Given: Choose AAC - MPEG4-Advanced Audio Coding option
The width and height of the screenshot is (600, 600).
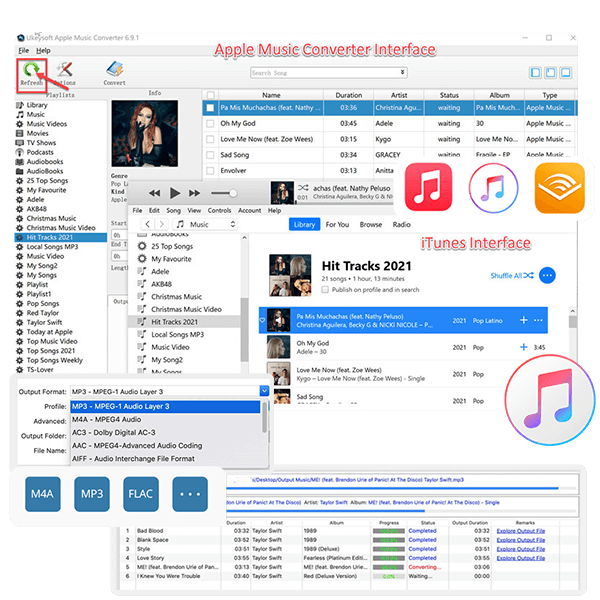Looking at the screenshot, I should 165,445.
